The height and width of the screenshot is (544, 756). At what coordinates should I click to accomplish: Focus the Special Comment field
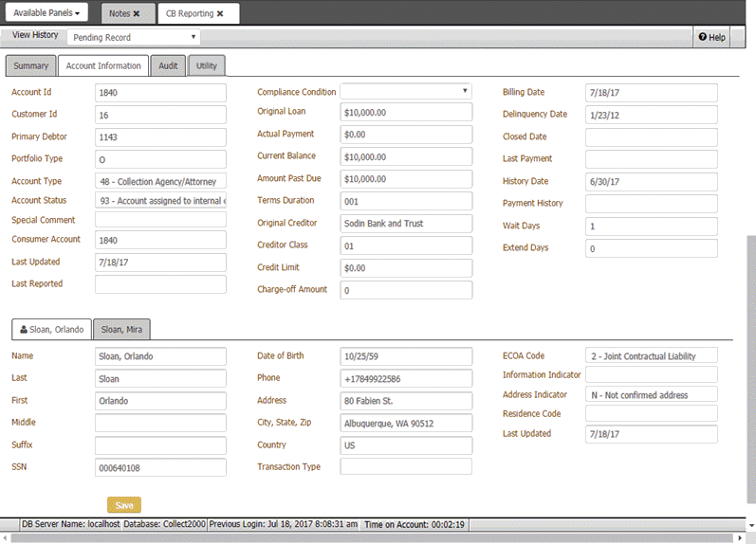coord(160,219)
